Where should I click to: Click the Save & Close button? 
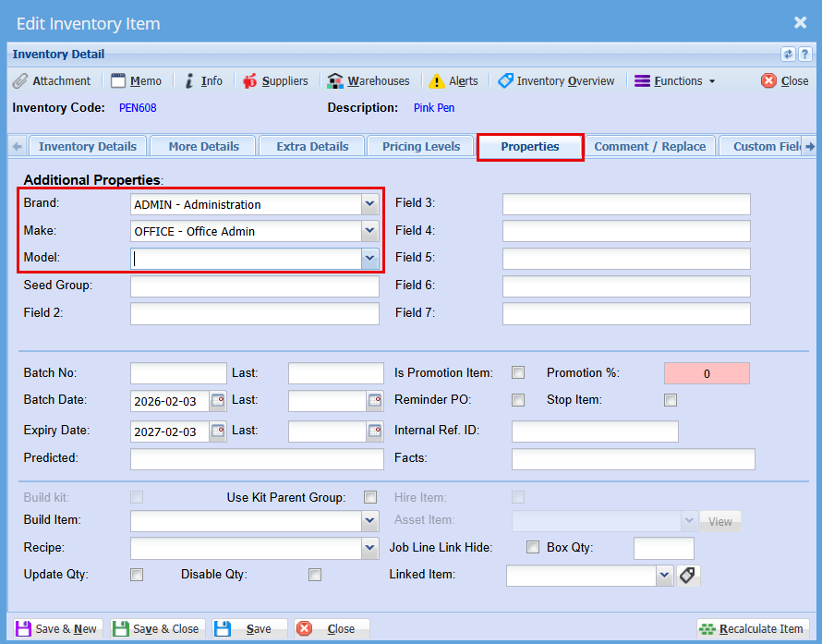[x=156, y=629]
